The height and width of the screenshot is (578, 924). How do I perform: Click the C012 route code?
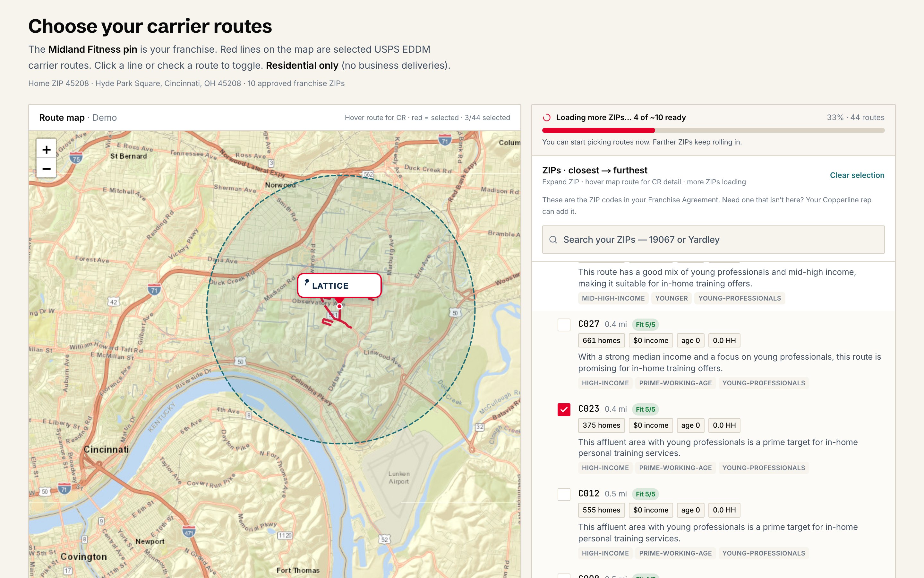[x=588, y=494]
